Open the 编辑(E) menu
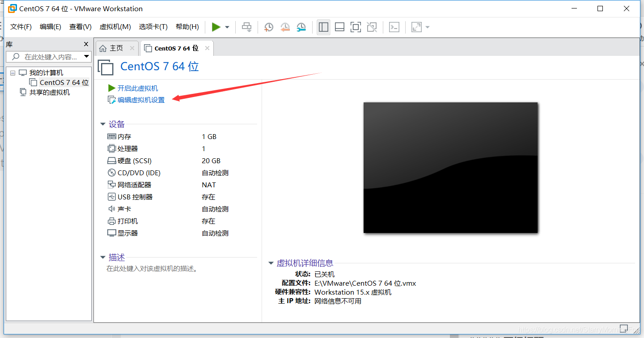Screen dimensions: 644x338 [x=51, y=27]
